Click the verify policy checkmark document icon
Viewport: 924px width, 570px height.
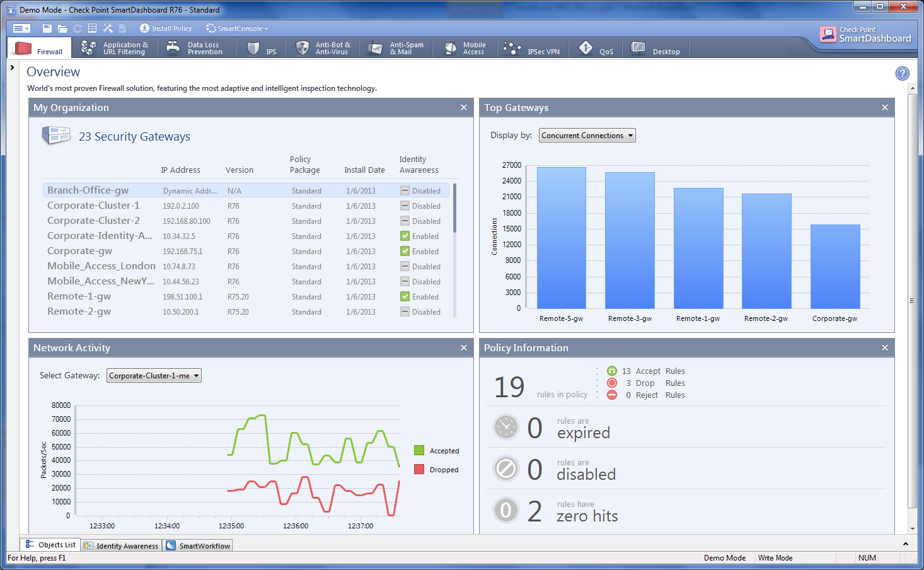click(123, 28)
